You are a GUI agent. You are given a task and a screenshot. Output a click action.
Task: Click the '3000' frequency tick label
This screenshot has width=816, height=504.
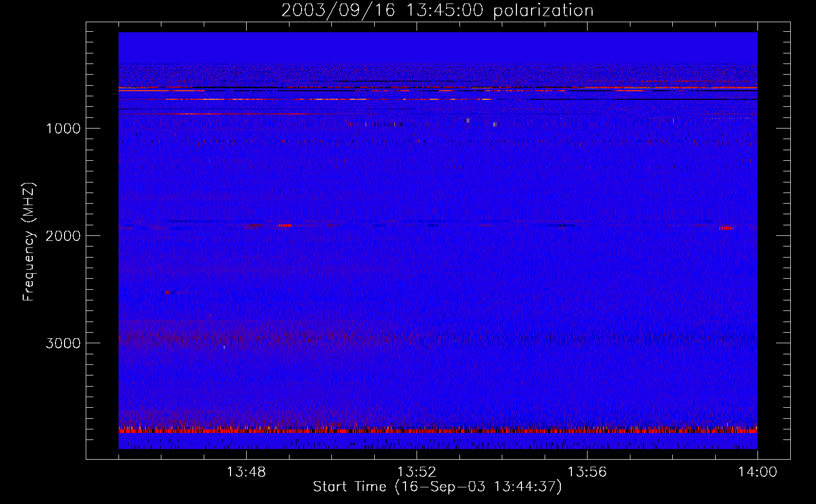63,343
